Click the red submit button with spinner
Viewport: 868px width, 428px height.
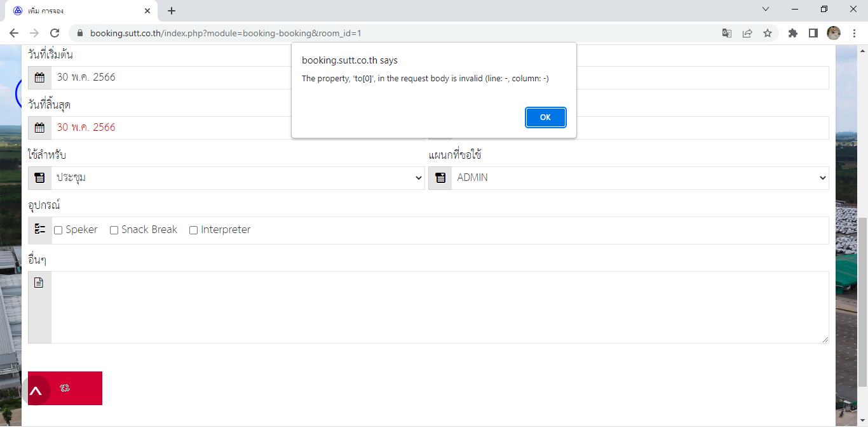(65, 388)
